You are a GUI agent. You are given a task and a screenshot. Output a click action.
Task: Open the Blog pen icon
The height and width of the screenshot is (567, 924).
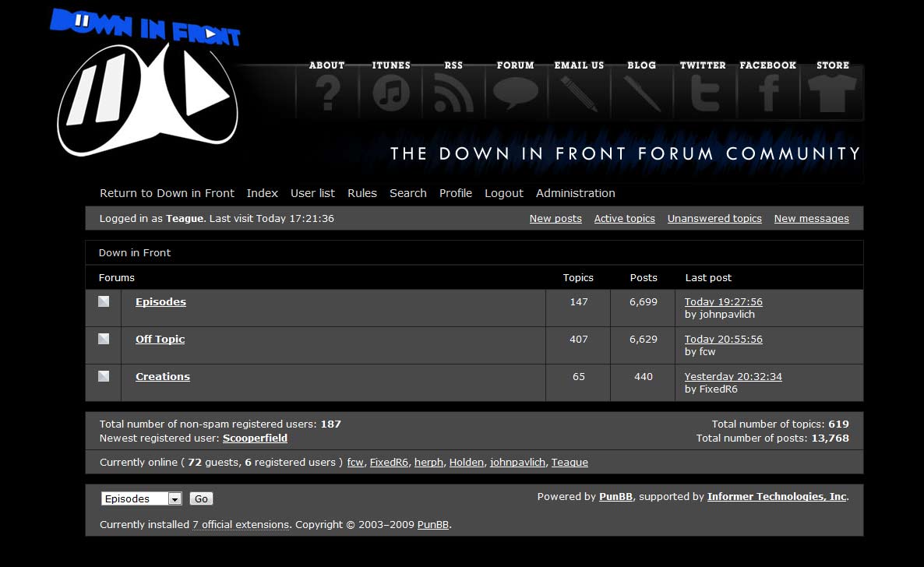(x=642, y=93)
